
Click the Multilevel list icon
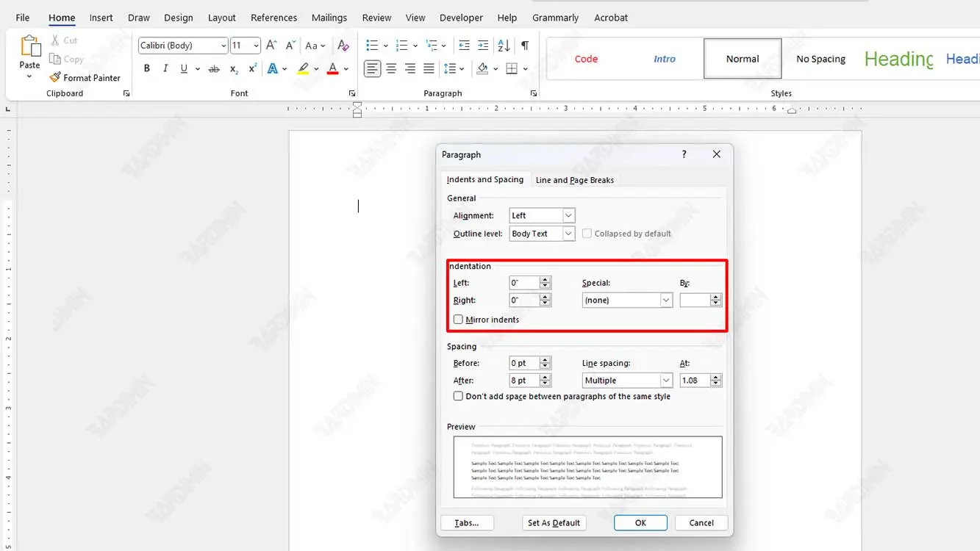432,46
